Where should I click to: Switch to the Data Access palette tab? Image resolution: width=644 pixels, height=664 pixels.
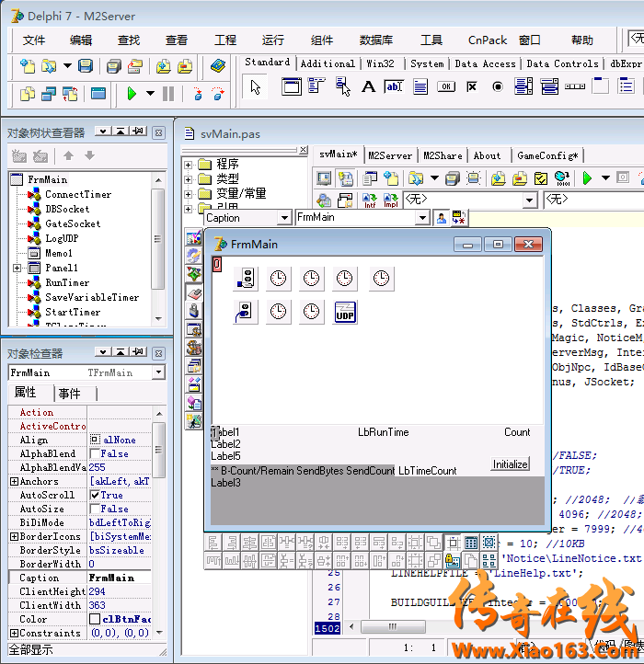(485, 63)
